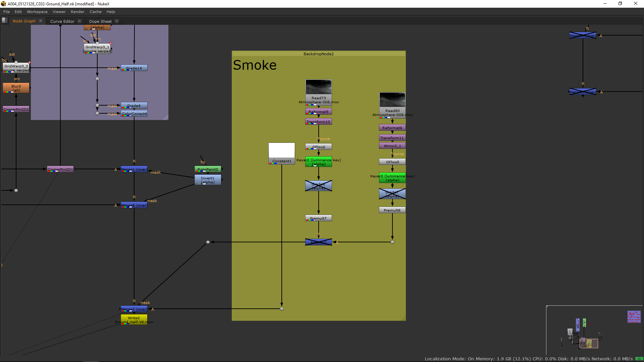
Task: Open the Render menu
Action: click(77, 12)
